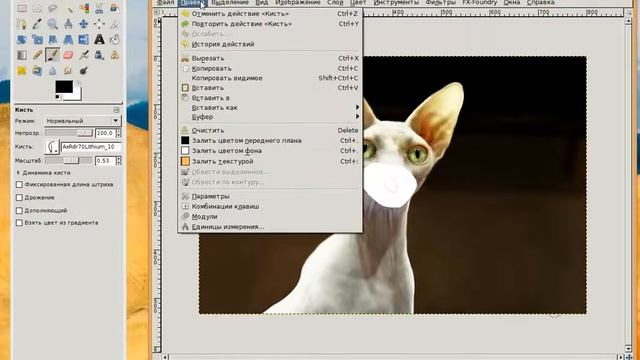
Task: Choose 'Залить цветом переднего плана'
Action: 270,140
